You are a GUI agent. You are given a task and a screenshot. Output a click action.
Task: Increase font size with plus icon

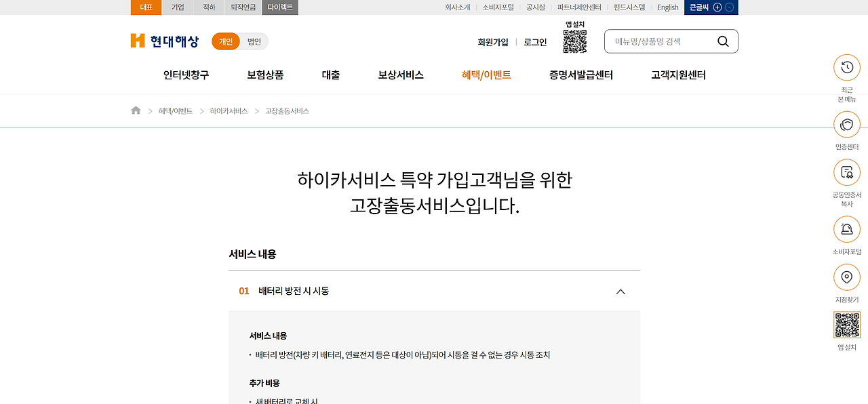[717, 7]
